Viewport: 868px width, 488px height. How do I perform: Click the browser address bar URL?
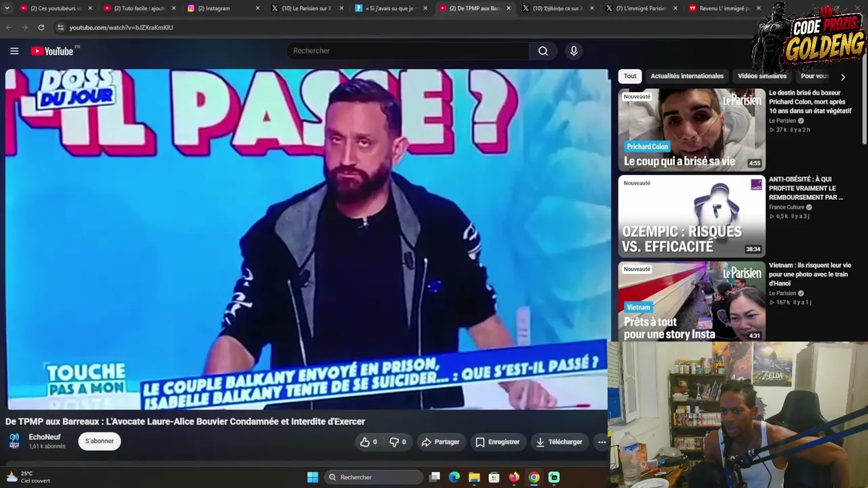121,27
